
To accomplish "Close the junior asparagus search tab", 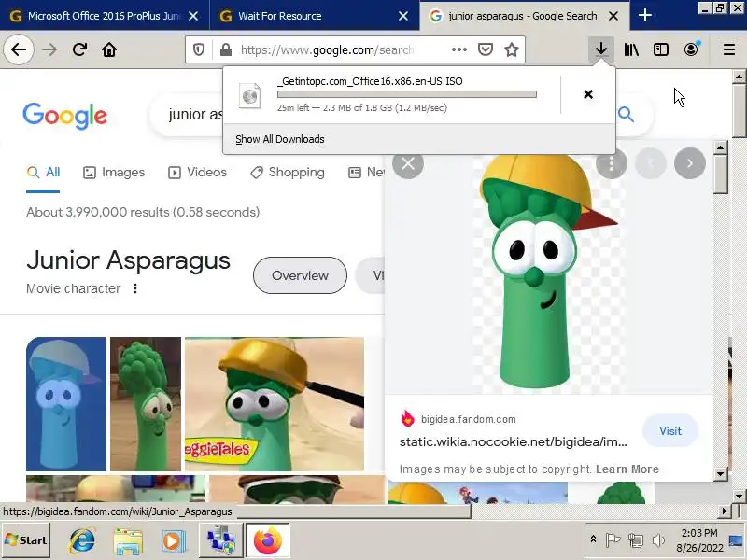I will 613,16.
